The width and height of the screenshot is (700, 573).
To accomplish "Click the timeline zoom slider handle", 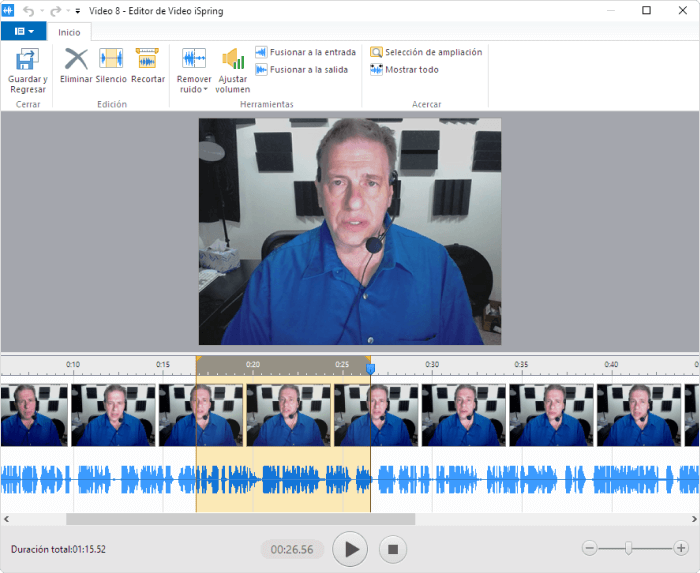I will [x=629, y=548].
